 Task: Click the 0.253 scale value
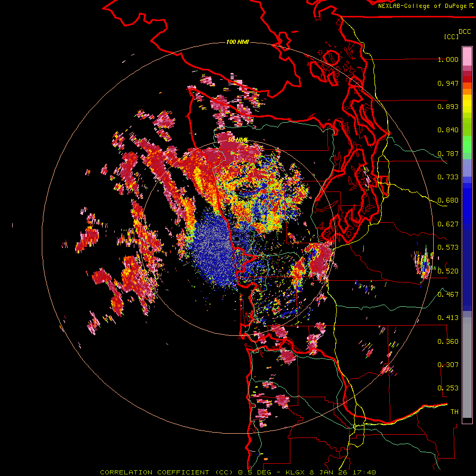pyautogui.click(x=448, y=388)
